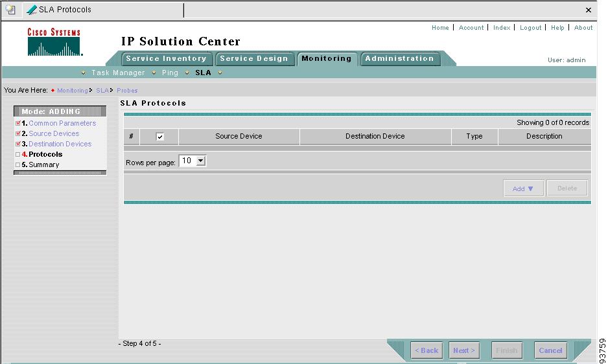608x364 pixels.
Task: Click the SLA breadcrumb link
Action: pos(102,90)
